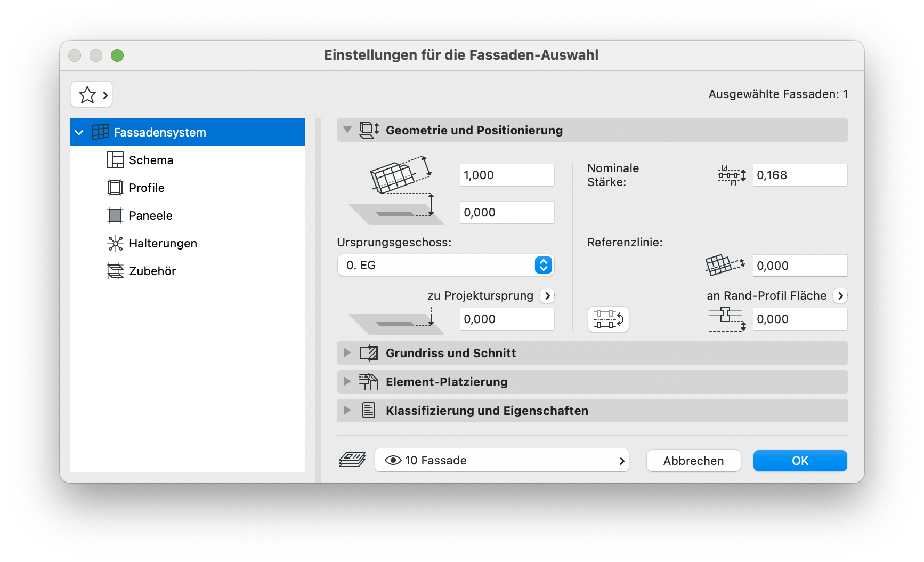Click the Grundriss und Schnitt icon
Viewport: 924px width, 562px height.
[369, 353]
